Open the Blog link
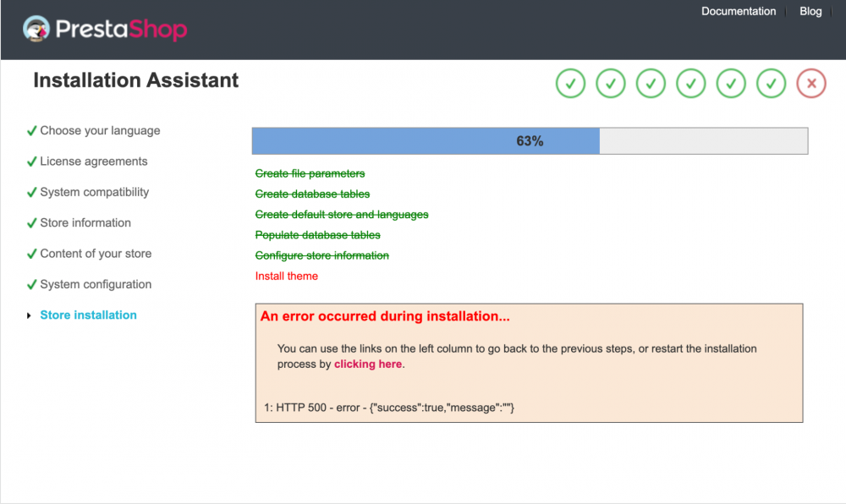This screenshot has height=504, width=846. click(x=810, y=11)
